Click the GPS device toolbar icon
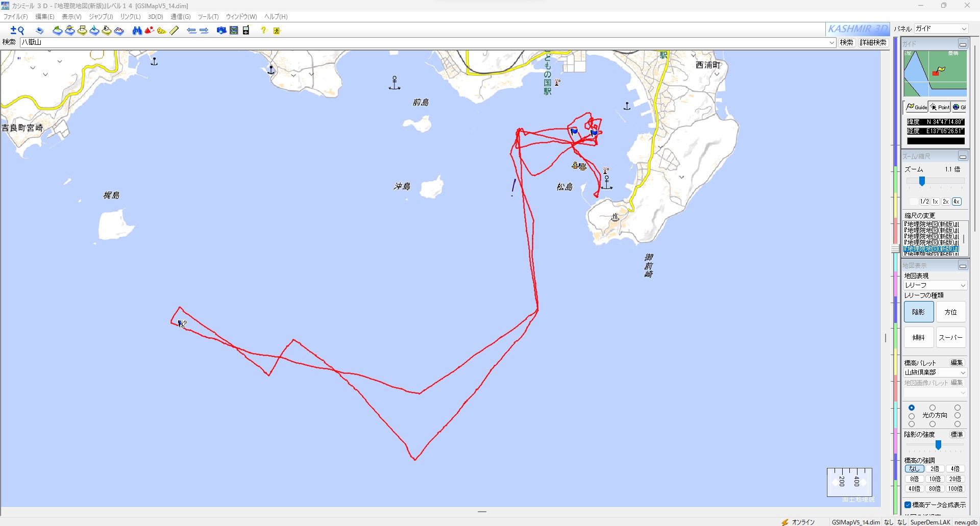 246,31
